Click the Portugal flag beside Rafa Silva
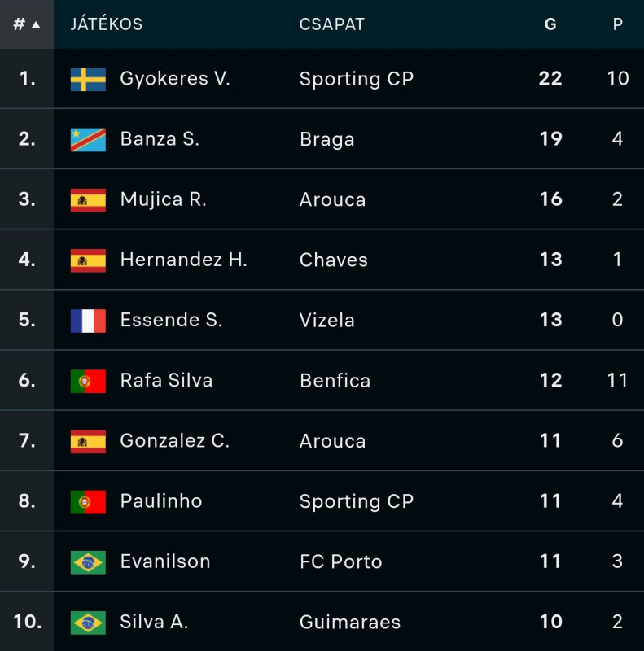 click(88, 381)
